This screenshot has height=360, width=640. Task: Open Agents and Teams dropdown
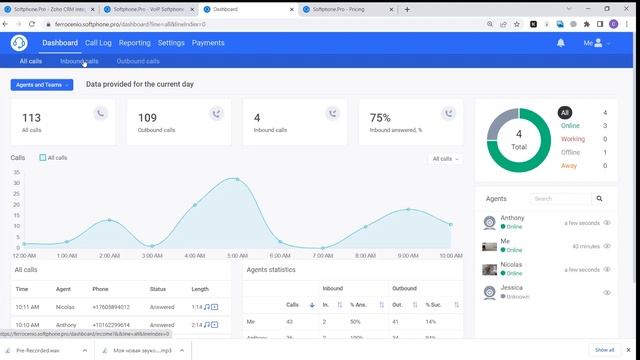point(42,85)
